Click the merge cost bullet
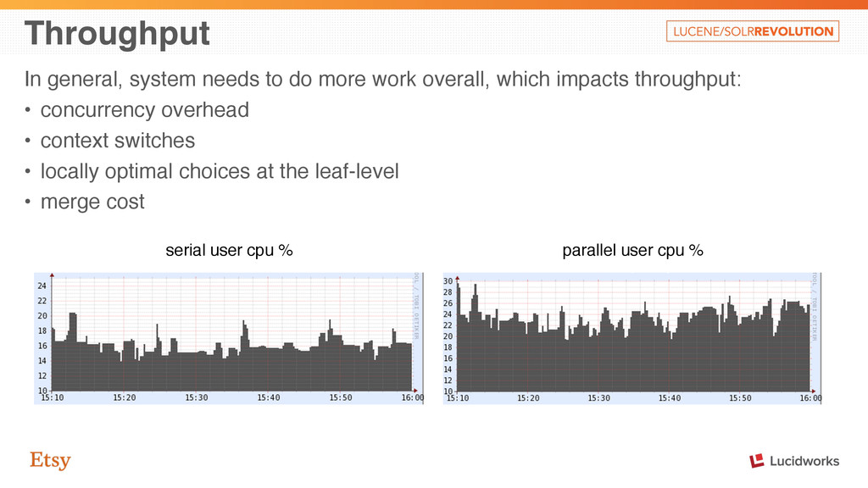Viewport: 868px width, 488px height. [x=92, y=202]
